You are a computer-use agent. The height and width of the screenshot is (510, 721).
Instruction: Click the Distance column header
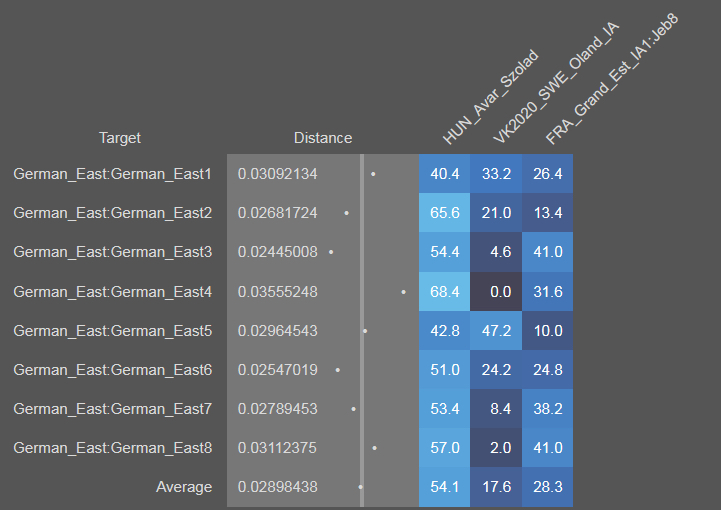323,138
